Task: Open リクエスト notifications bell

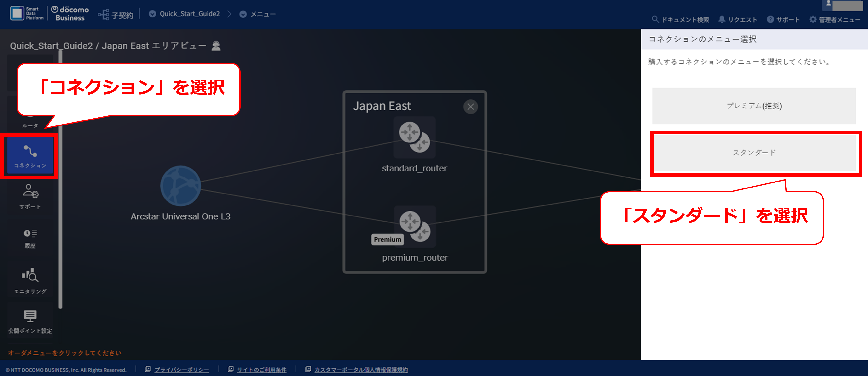Action: [738, 20]
